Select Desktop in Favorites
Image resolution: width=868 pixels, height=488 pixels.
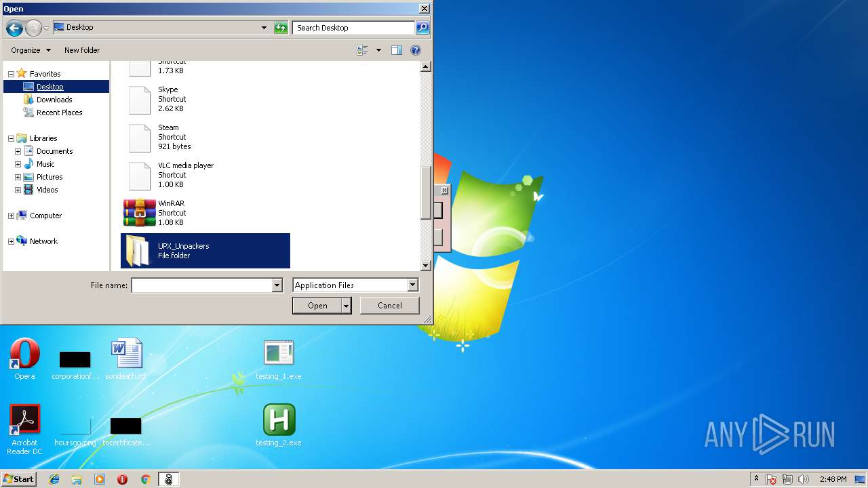[x=50, y=87]
